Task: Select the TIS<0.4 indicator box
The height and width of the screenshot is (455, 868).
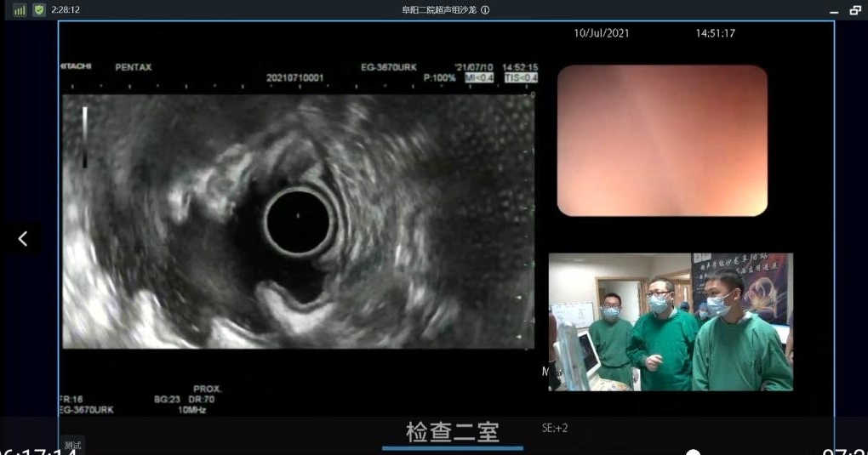Action: 521,77
